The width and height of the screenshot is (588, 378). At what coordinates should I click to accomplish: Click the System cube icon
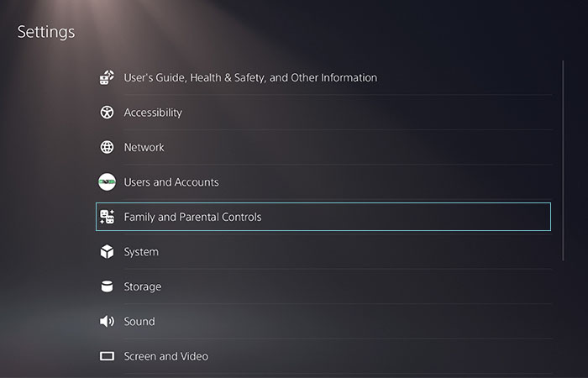click(107, 252)
